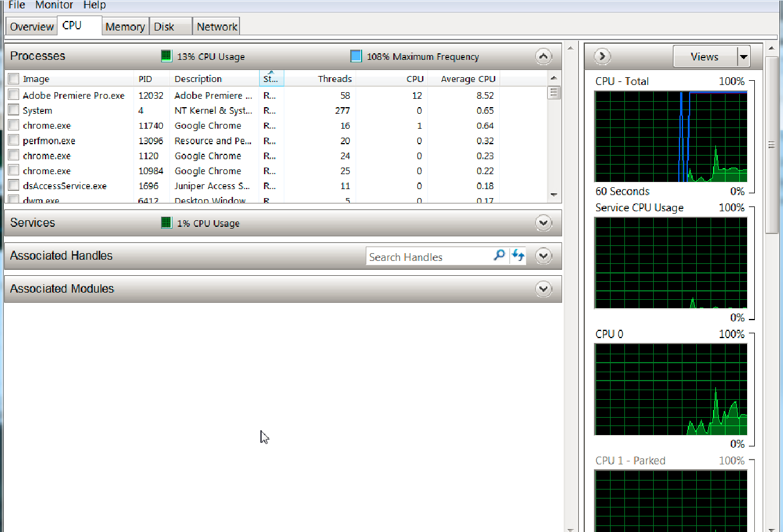783x532 pixels.
Task: Click the Service CPU Usage graph
Action: [x=670, y=263]
